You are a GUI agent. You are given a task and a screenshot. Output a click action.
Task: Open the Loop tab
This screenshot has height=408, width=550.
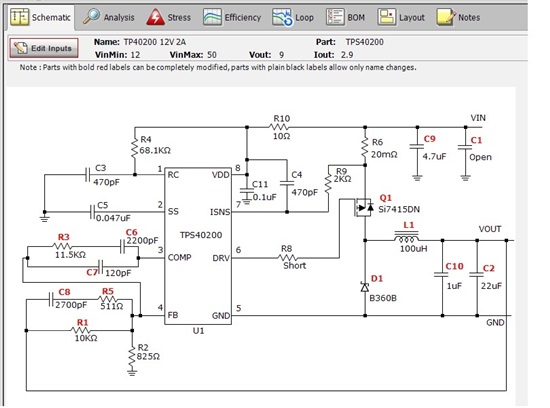[x=293, y=17]
